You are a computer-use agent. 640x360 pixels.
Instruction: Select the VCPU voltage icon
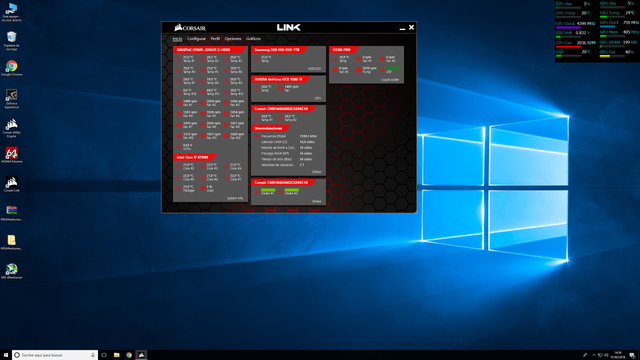click(179, 147)
